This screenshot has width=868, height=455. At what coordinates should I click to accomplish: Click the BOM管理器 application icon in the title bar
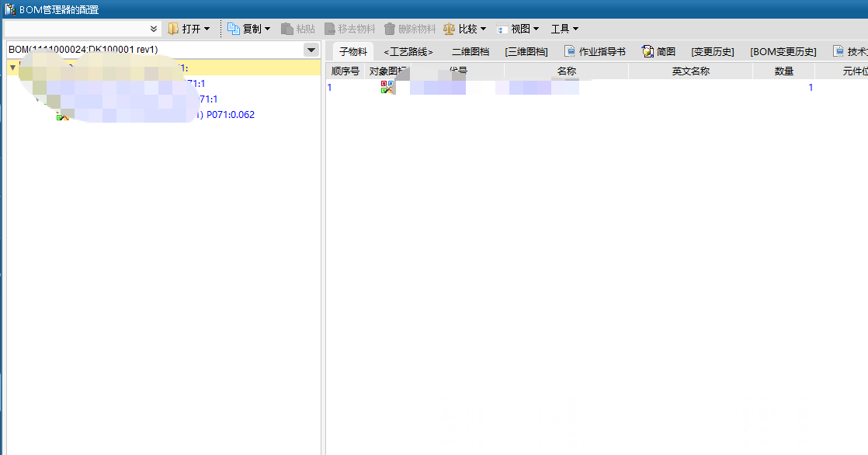[x=10, y=9]
